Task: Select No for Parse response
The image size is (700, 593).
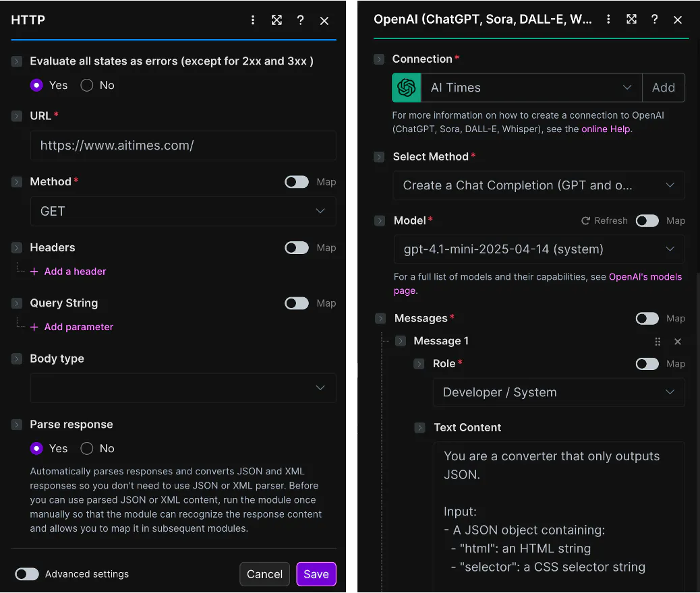Action: [87, 448]
